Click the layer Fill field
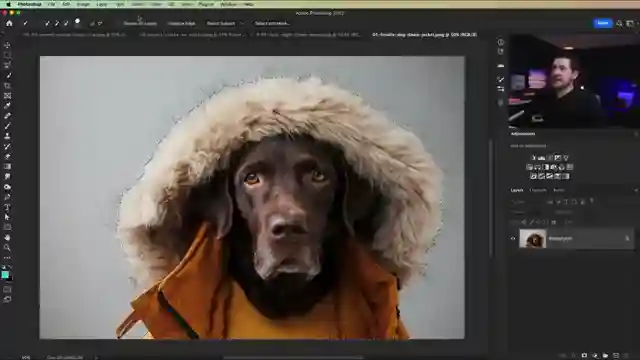This screenshot has width=640, height=360. (569, 222)
